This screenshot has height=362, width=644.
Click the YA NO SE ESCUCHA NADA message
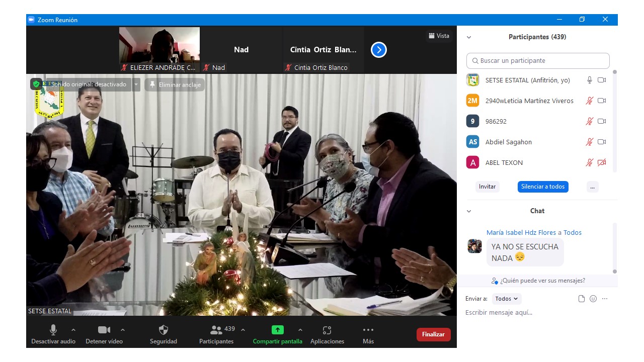525,252
